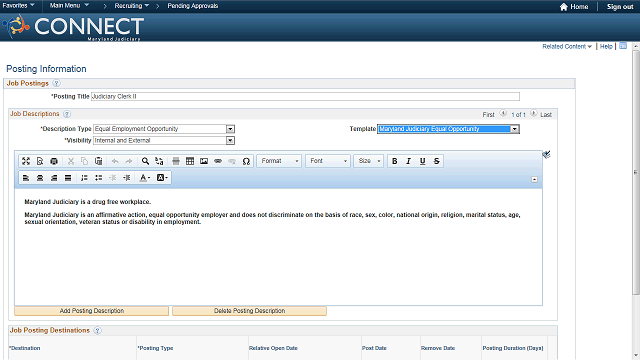
Task: Click the Delete Posting Description button
Action: pos(249,311)
